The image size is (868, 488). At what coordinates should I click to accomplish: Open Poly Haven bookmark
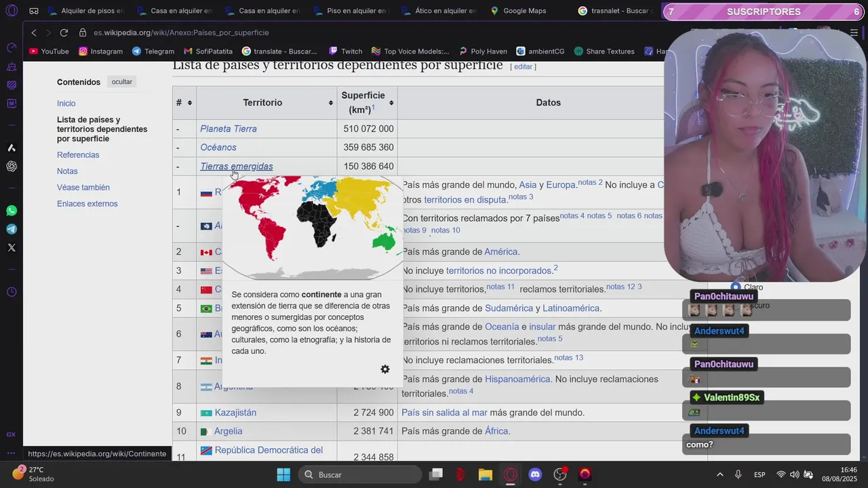pos(483,52)
